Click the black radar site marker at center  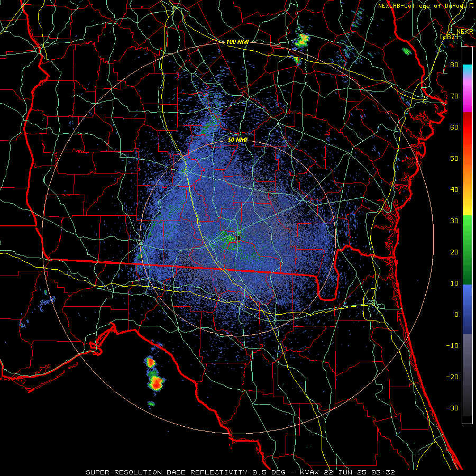coord(239,238)
